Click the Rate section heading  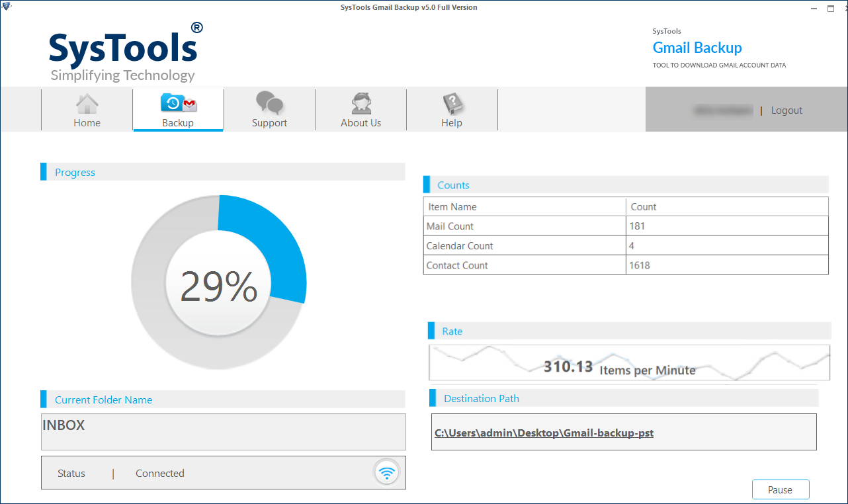tap(452, 331)
